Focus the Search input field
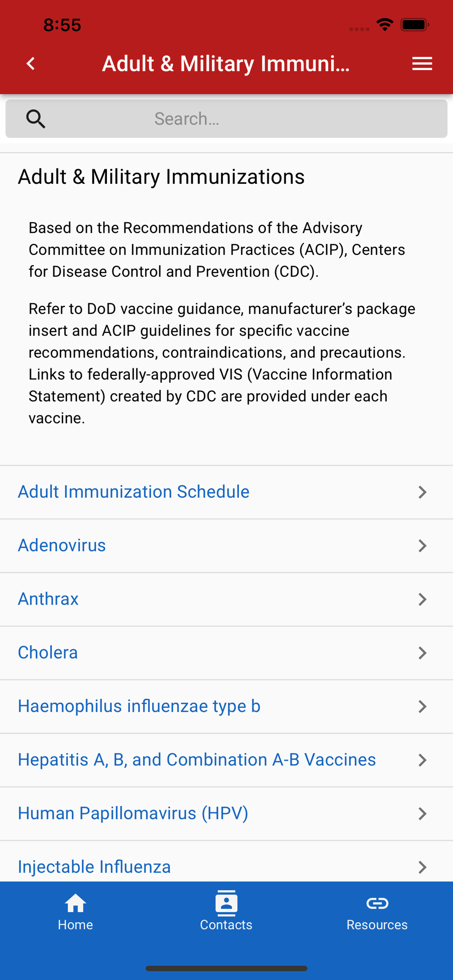Image resolution: width=453 pixels, height=980 pixels. click(226, 119)
